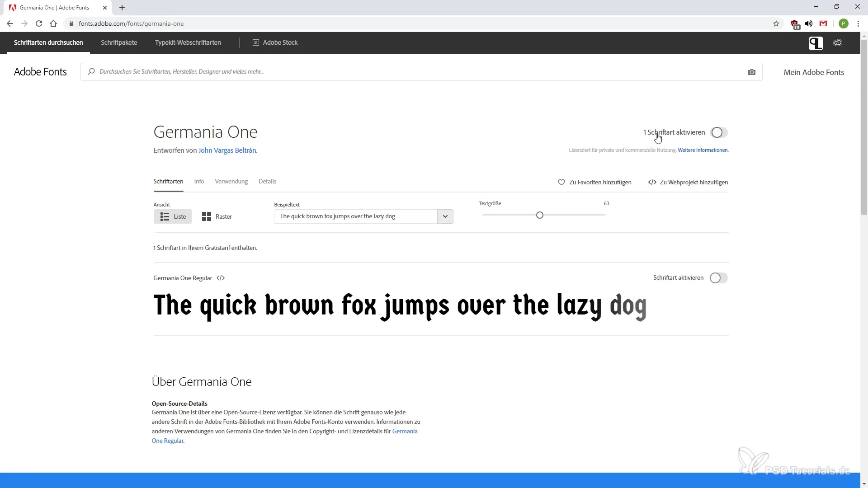Click '1 Schriftart in Ihrem Gratistarif enthalten'
The height and width of the screenshot is (488, 868).
tap(205, 248)
